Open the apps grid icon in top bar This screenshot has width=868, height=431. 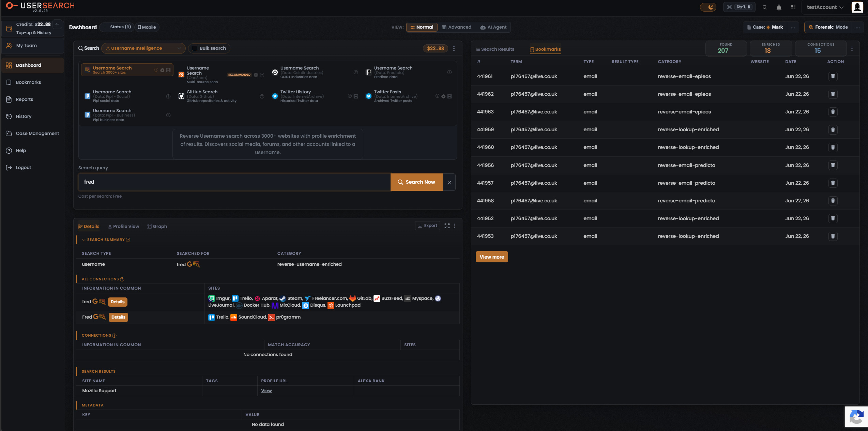pyautogui.click(x=793, y=7)
